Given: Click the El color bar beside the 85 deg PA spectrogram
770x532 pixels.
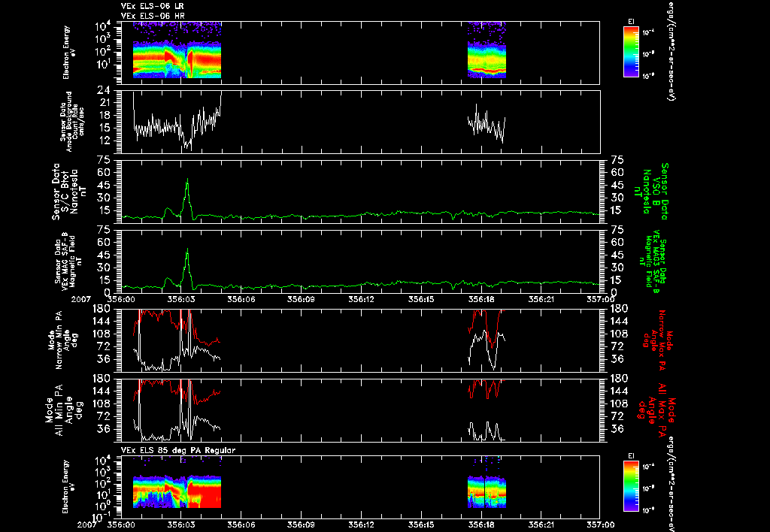Looking at the screenshot, I should coord(631,486).
